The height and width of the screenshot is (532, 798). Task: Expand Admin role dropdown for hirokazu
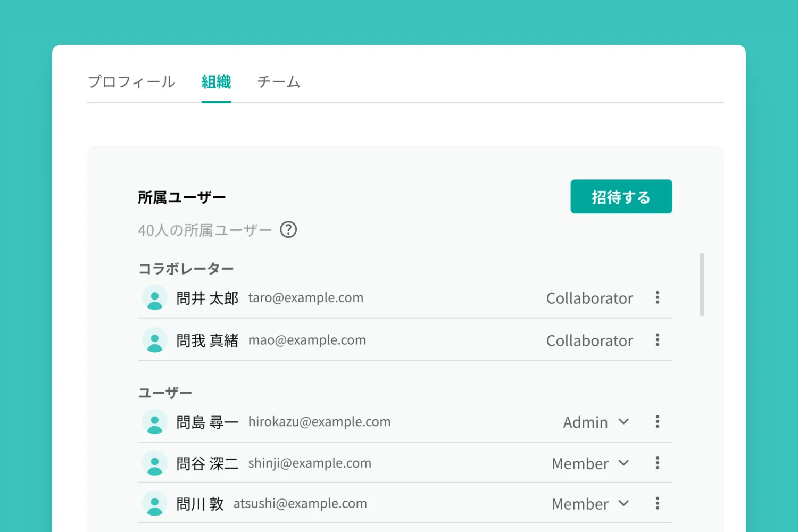click(x=596, y=422)
